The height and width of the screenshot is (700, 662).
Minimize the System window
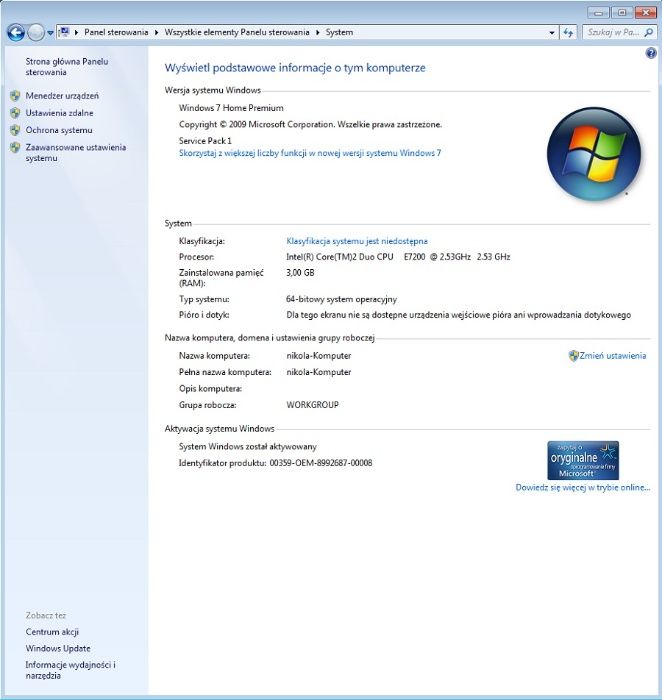pyautogui.click(x=599, y=12)
